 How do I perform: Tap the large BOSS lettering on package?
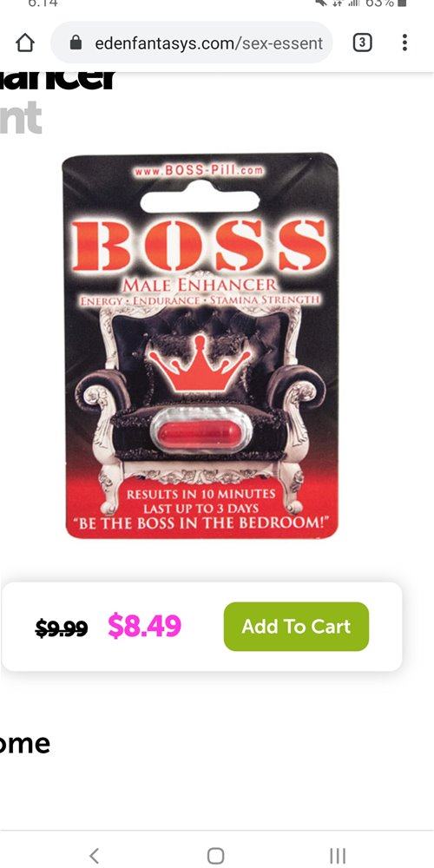tap(200, 244)
